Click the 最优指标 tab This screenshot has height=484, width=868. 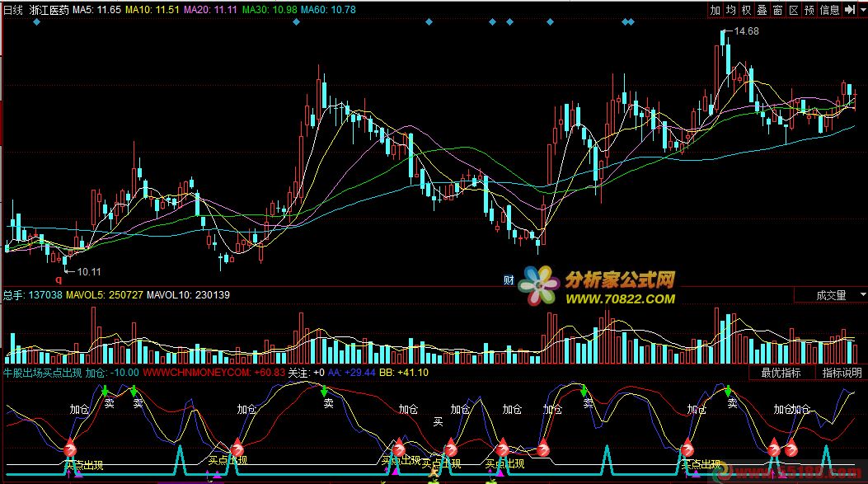(x=780, y=373)
